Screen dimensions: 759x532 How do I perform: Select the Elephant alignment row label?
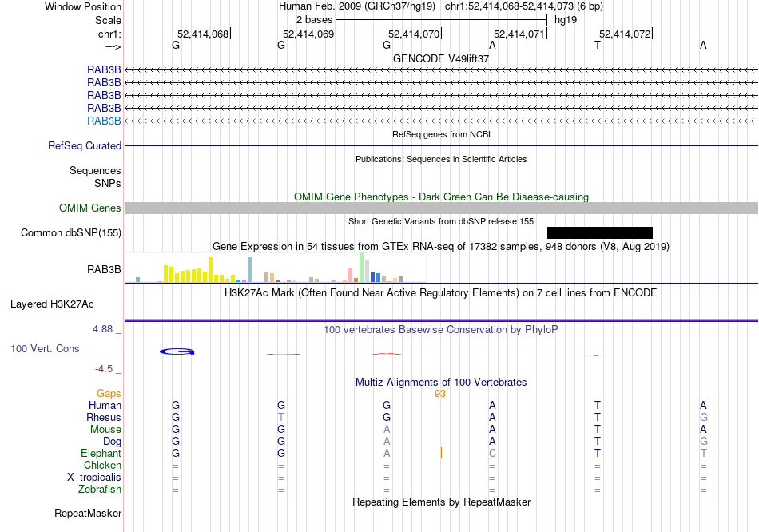(x=101, y=454)
